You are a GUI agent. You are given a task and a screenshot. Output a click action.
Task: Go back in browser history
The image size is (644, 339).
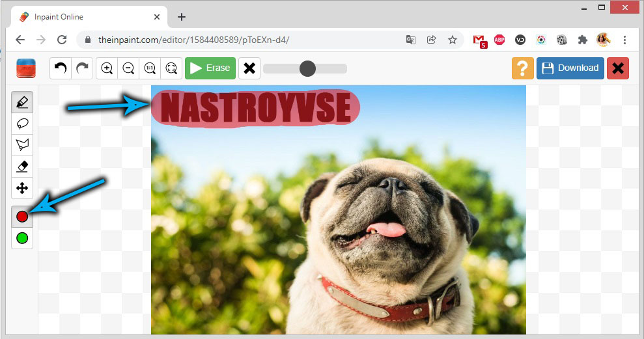pos(20,40)
